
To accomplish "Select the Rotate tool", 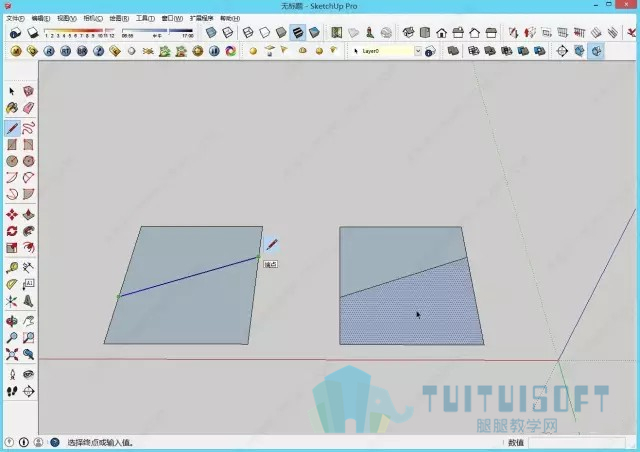I will 12,231.
